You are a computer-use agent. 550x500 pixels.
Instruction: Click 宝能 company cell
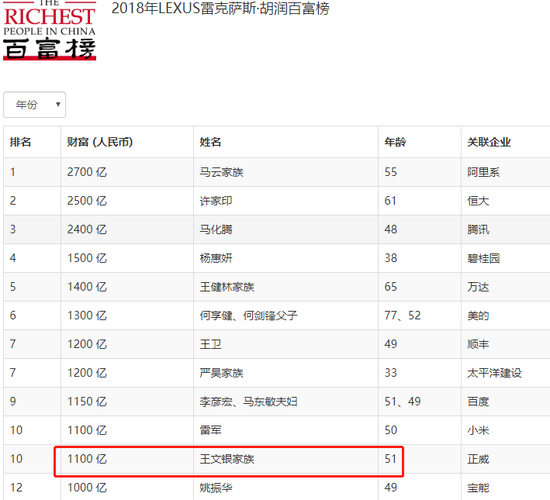click(x=478, y=488)
